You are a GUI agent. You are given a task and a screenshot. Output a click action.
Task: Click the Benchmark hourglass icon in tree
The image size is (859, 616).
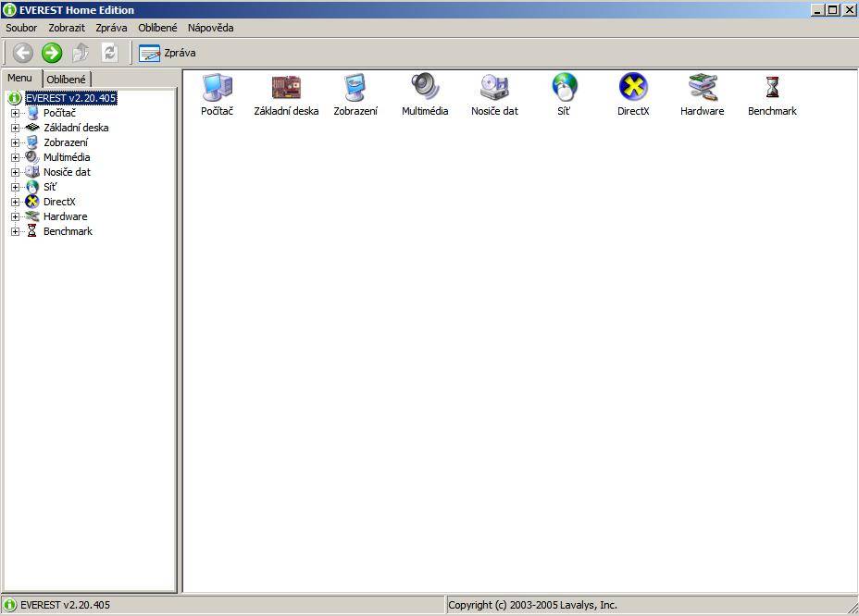(x=32, y=231)
